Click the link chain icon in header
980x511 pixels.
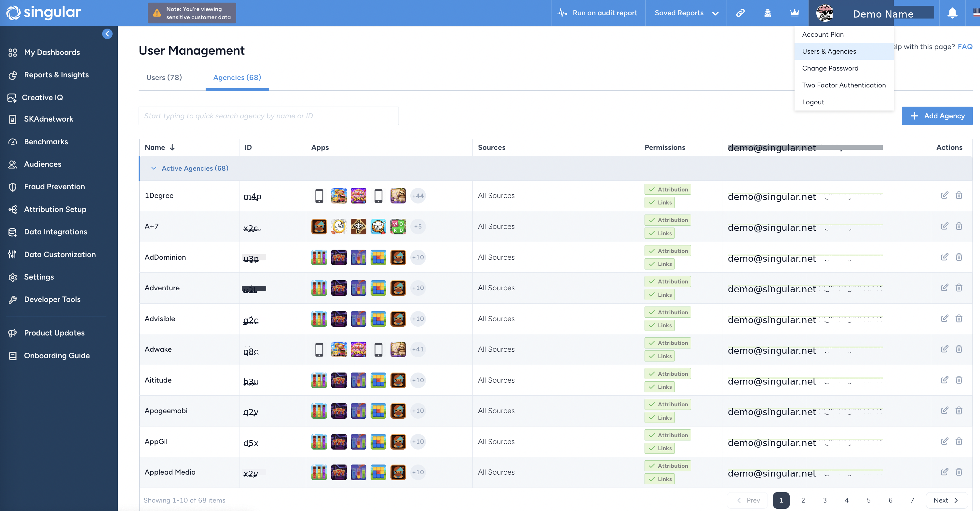[x=740, y=13]
